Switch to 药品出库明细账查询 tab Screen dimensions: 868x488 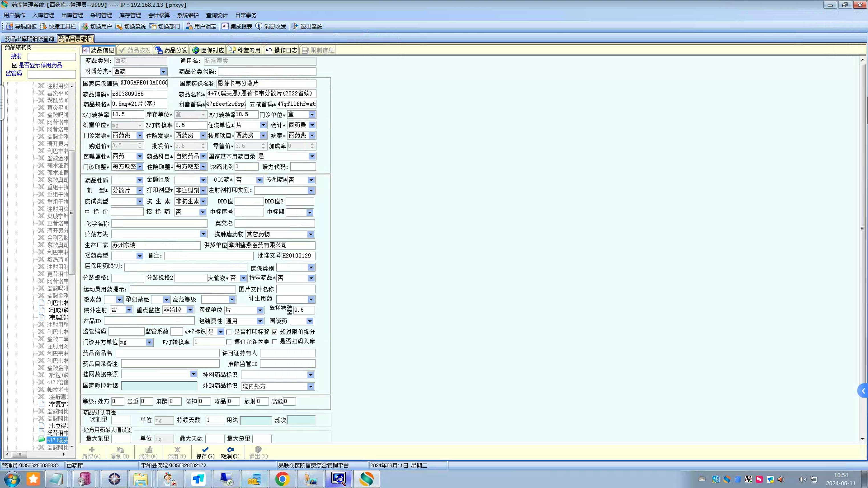click(29, 39)
